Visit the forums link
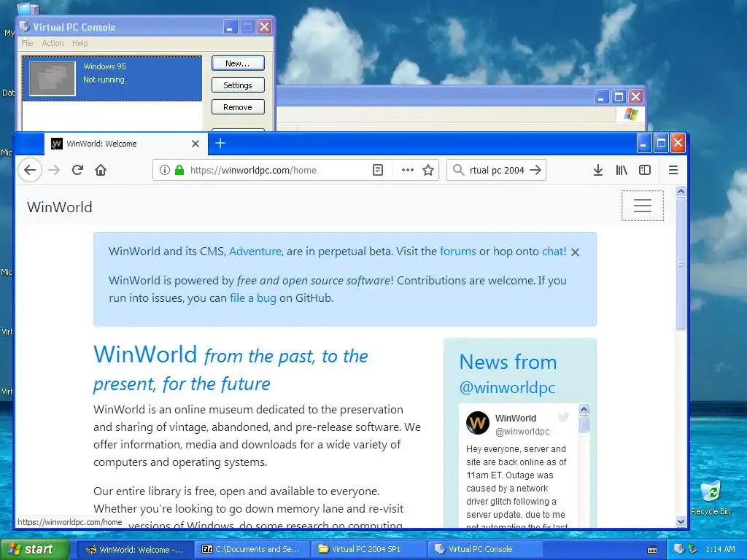The width and height of the screenshot is (747, 560). [x=458, y=252]
